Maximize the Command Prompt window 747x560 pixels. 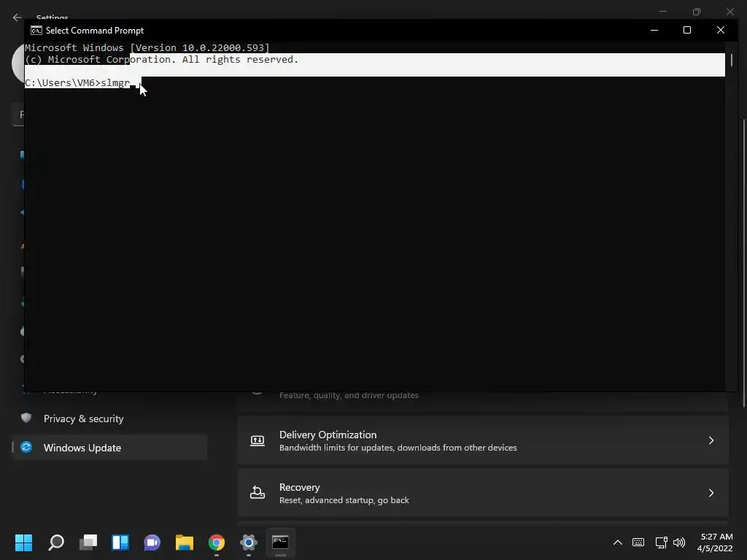(x=687, y=30)
